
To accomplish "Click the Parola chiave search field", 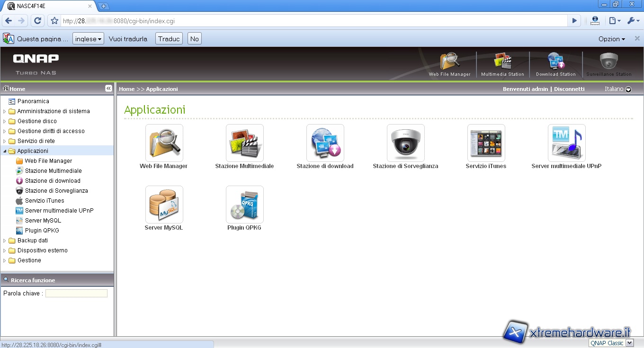I will [x=76, y=294].
